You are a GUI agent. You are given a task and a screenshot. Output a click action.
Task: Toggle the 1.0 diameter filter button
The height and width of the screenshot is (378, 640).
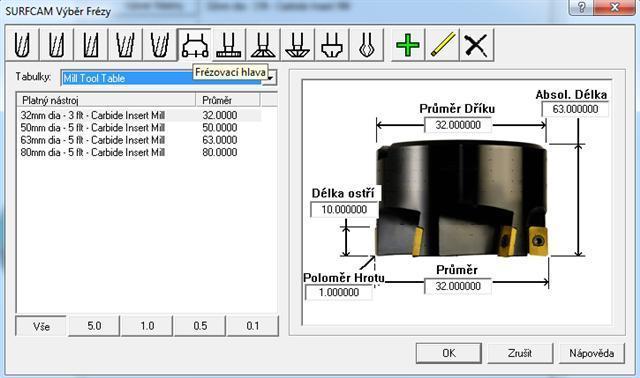coord(147,326)
